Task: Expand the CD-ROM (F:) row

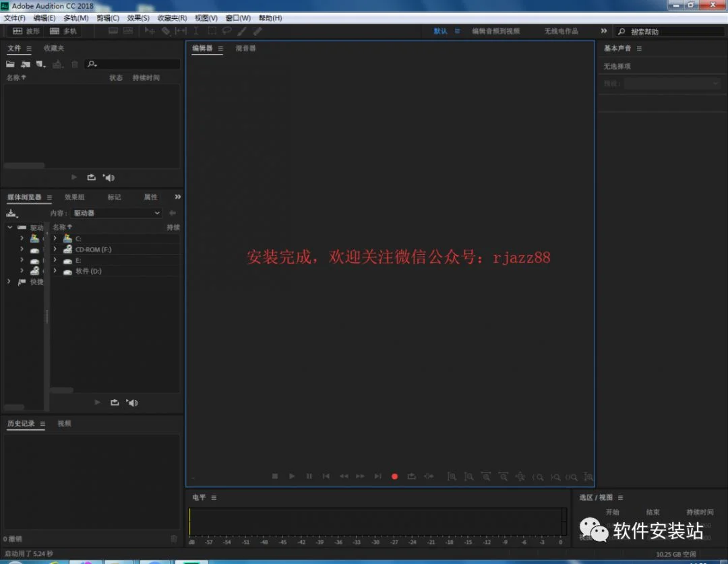Action: [55, 249]
